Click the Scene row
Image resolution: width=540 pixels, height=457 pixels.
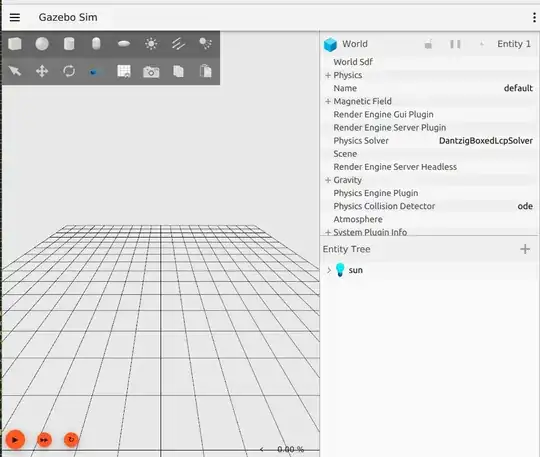(x=430, y=154)
